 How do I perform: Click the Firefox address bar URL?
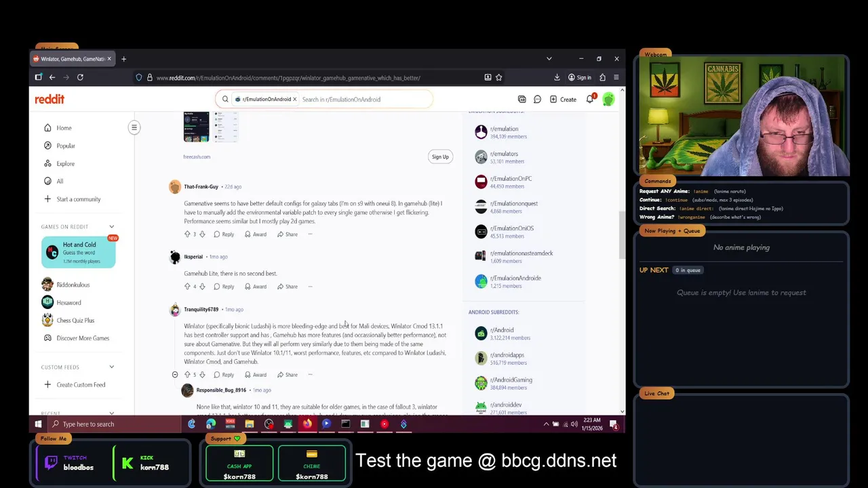(288, 78)
